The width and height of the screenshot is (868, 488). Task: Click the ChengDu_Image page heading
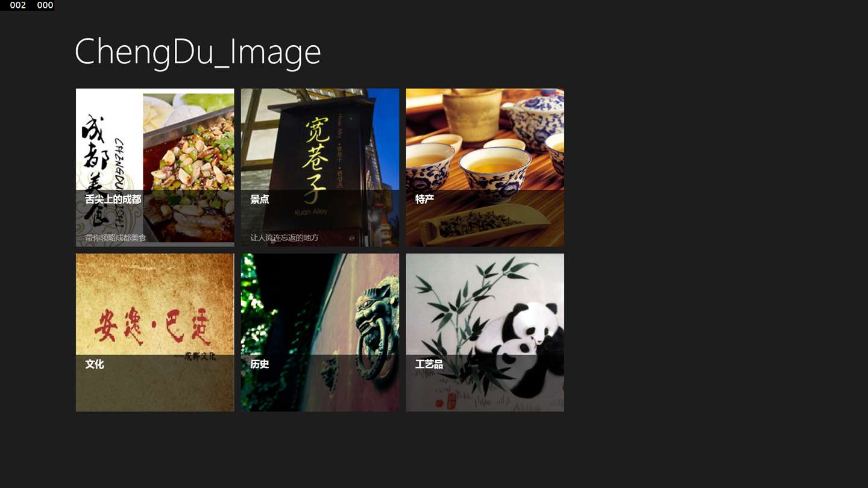198,52
